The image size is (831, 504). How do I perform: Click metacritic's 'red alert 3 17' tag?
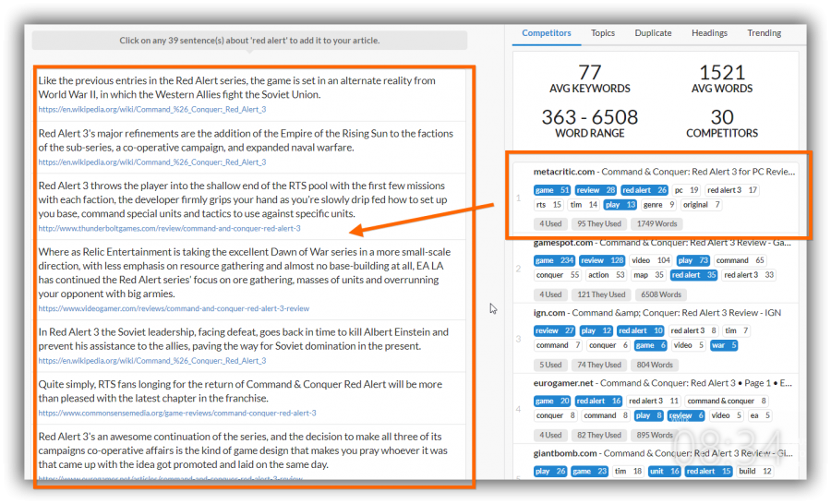(x=732, y=190)
